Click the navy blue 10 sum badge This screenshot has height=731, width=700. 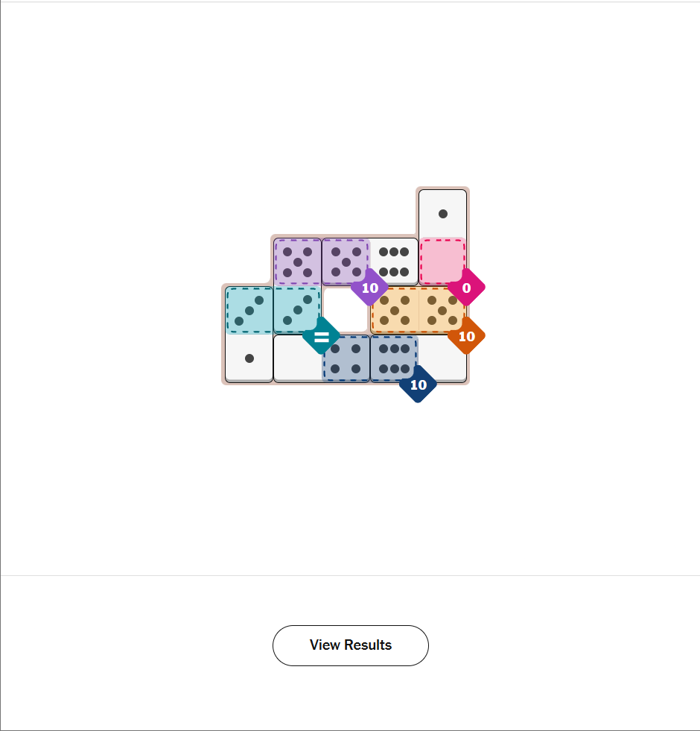(x=418, y=385)
